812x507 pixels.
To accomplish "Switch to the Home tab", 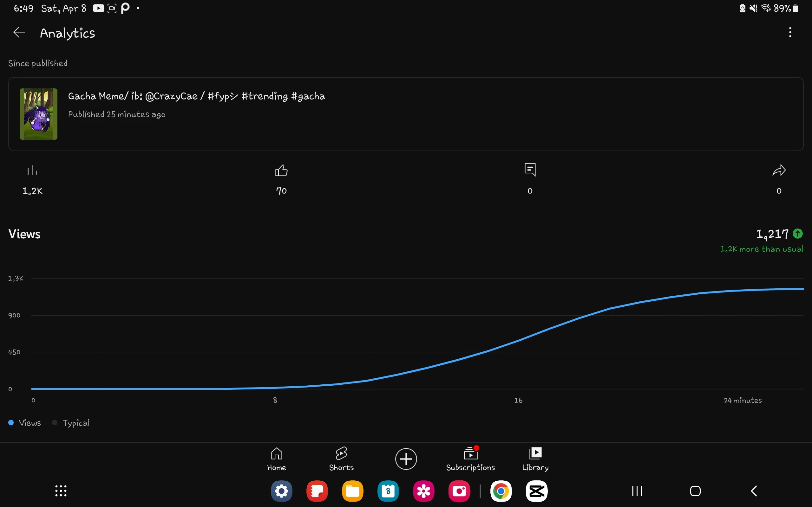I will tap(277, 459).
